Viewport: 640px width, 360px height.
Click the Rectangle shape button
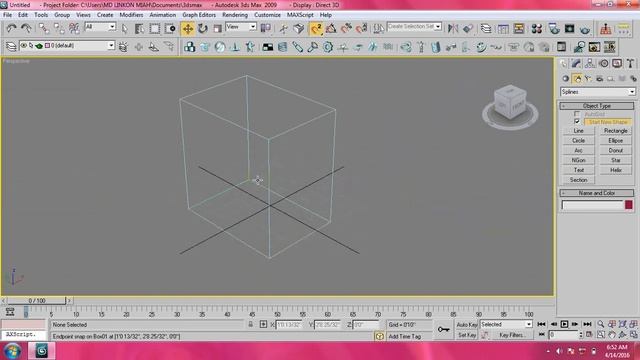click(x=616, y=131)
